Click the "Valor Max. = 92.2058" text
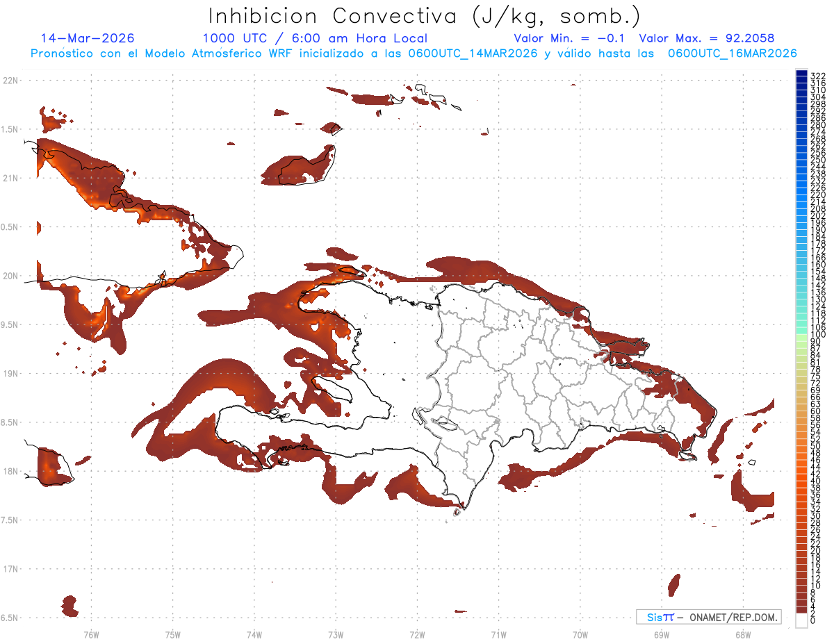 coord(707,38)
